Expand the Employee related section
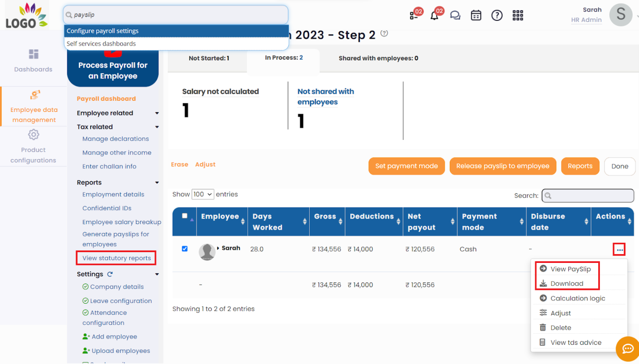 [x=157, y=113]
